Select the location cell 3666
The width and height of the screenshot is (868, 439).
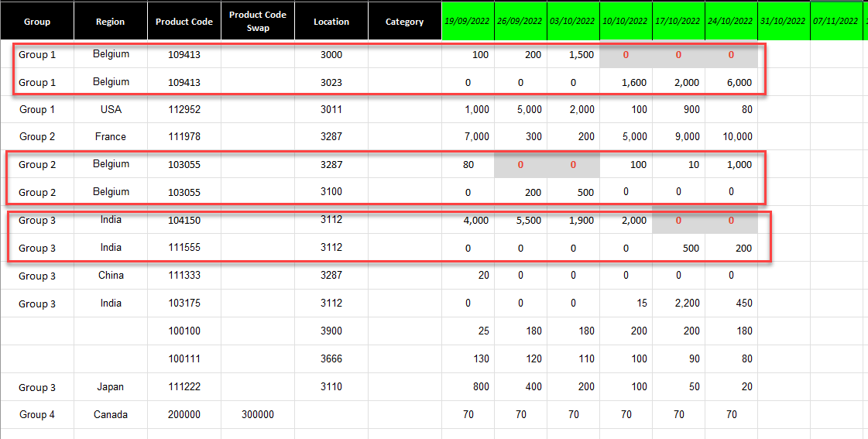[x=331, y=358]
